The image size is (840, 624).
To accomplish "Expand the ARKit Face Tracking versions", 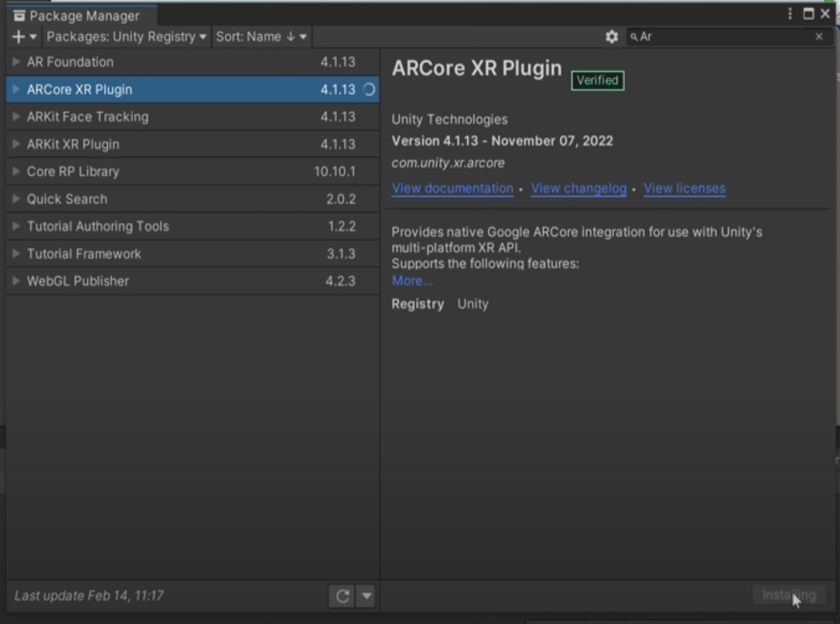I will click(x=16, y=116).
